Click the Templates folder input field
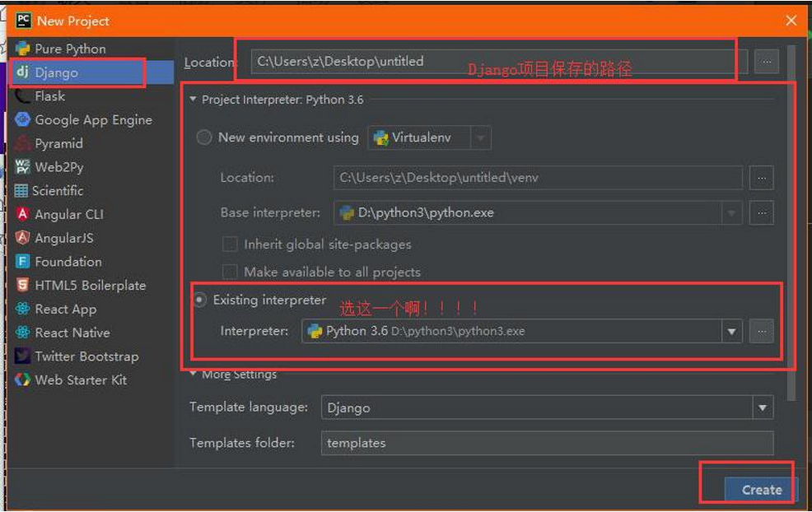 (x=548, y=443)
